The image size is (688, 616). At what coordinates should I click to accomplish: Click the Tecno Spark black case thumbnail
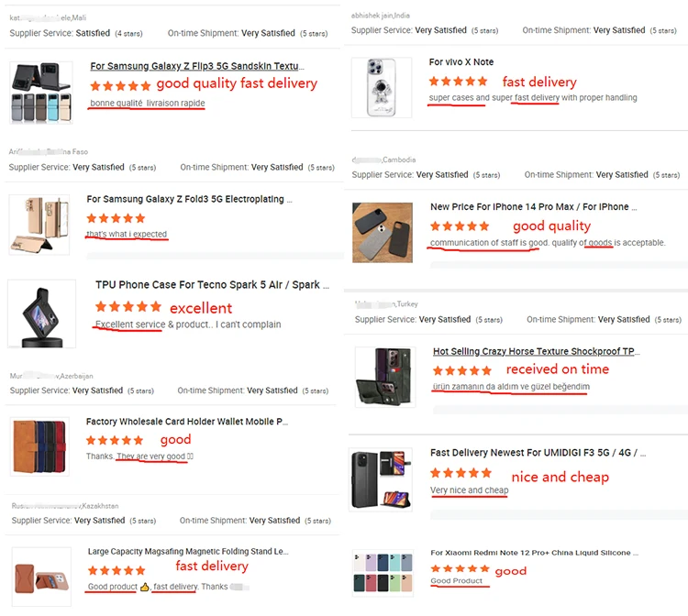[41, 313]
